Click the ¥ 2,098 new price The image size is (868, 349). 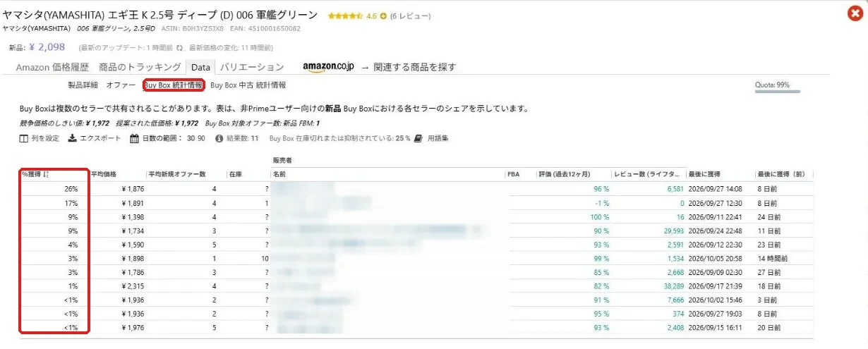point(47,47)
